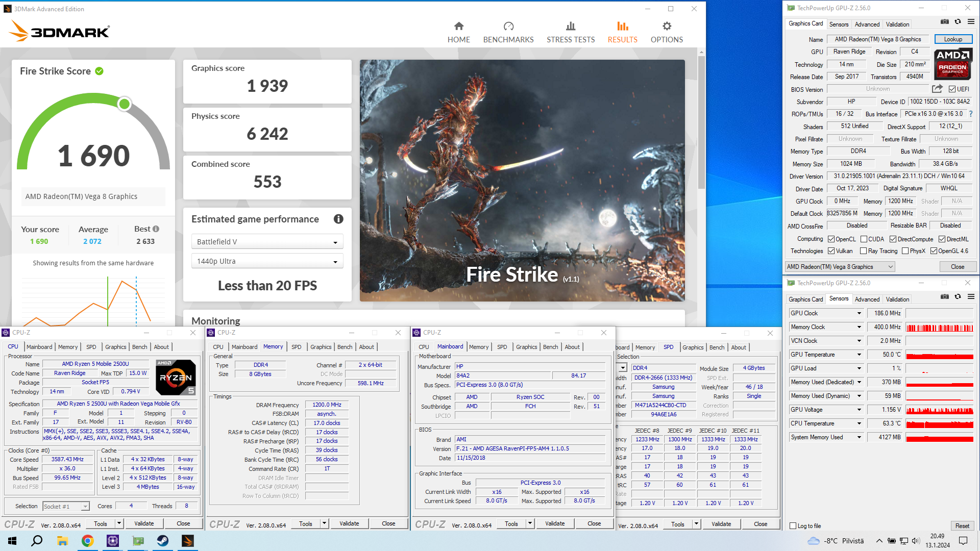The width and height of the screenshot is (980, 551).
Task: Switch to the Validation tab in GPU-Z Sensors window
Action: (x=897, y=299)
